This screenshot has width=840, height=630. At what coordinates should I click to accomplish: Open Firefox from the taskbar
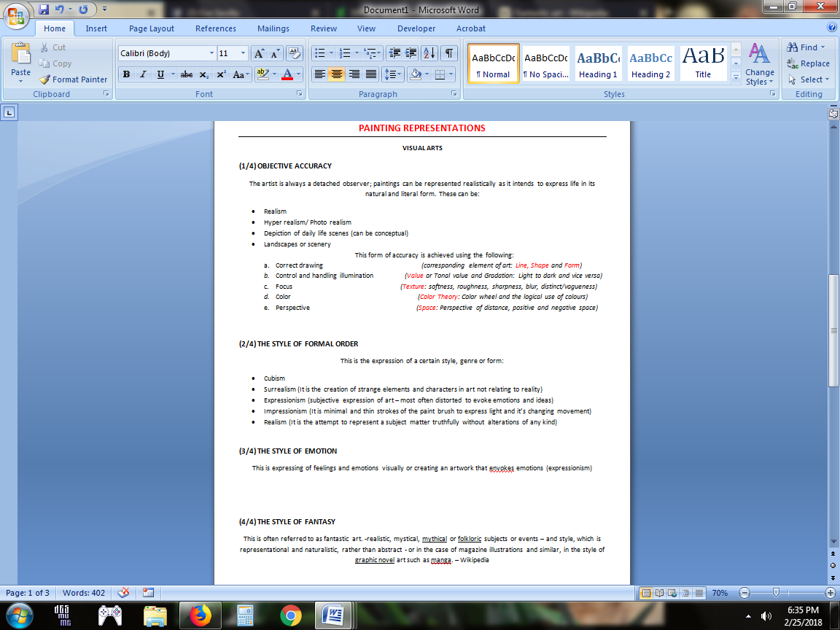click(200, 615)
